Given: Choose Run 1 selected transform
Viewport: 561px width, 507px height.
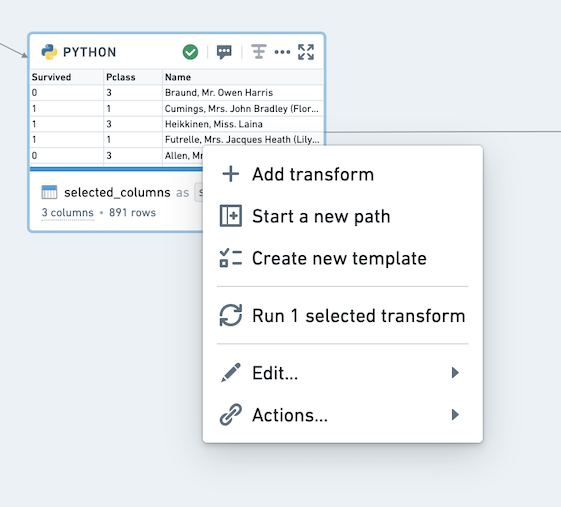Looking at the screenshot, I should coord(343,316).
